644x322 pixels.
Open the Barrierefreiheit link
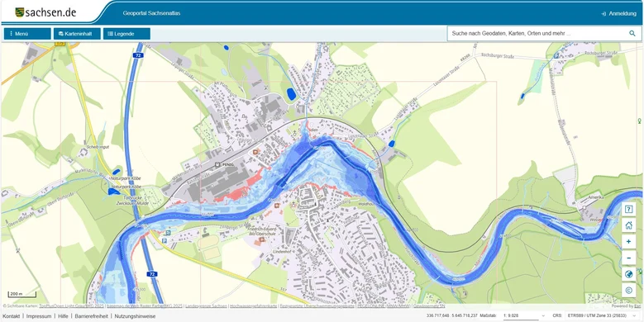click(x=92, y=316)
